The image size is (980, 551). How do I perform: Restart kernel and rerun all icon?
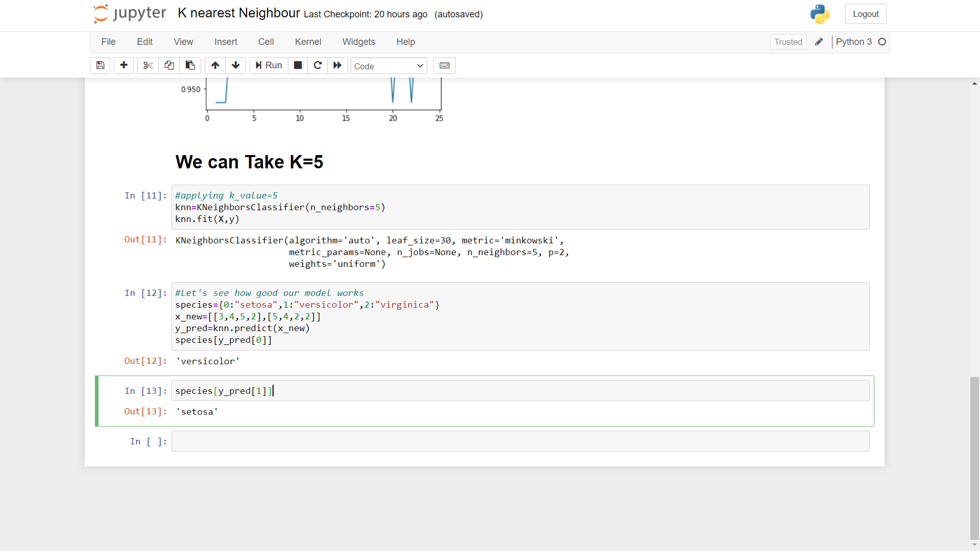click(337, 65)
